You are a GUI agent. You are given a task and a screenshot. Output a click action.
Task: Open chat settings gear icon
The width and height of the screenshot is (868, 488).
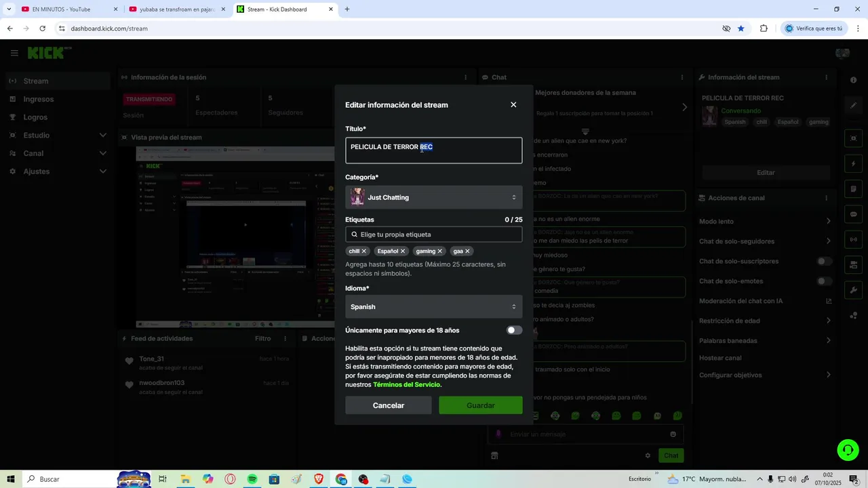click(648, 455)
